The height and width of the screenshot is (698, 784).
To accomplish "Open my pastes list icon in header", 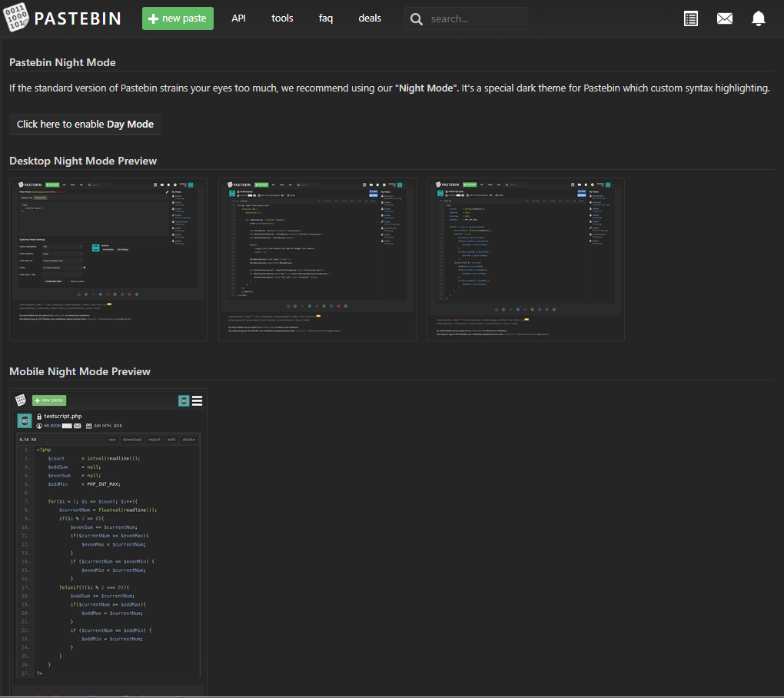I will [691, 18].
